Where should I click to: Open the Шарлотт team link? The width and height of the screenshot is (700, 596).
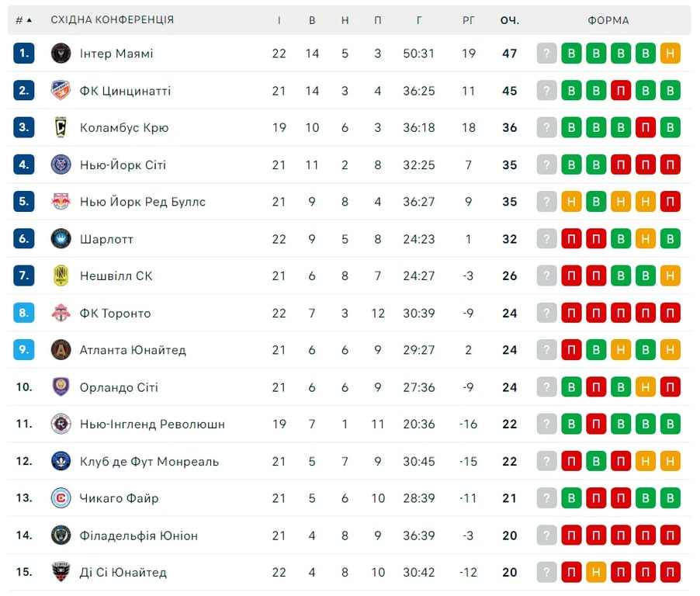tap(106, 239)
